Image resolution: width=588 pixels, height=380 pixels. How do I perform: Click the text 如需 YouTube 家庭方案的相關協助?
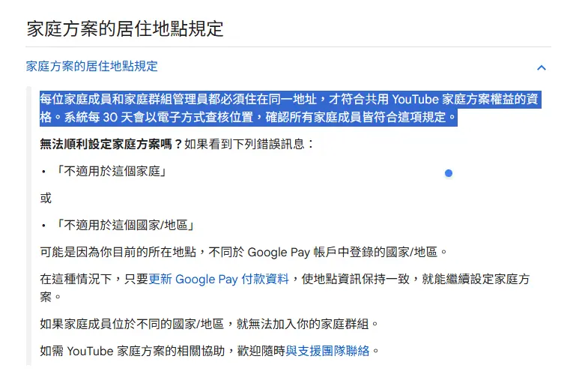[132, 351]
